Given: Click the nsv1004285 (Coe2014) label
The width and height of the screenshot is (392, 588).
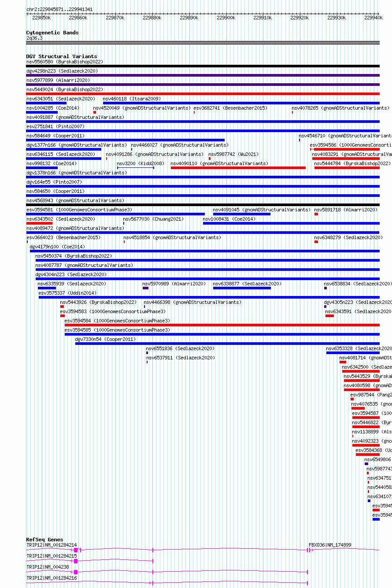Looking at the screenshot, I should click(x=53, y=108).
